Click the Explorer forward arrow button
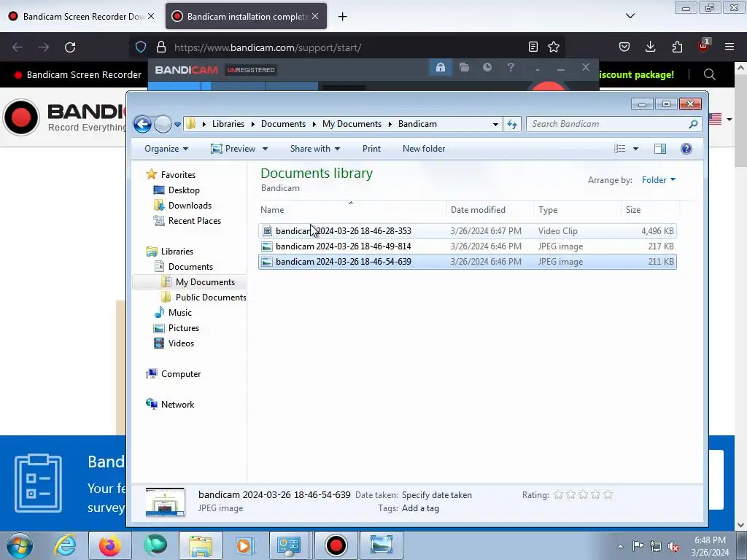The image size is (747, 560). pyautogui.click(x=163, y=124)
